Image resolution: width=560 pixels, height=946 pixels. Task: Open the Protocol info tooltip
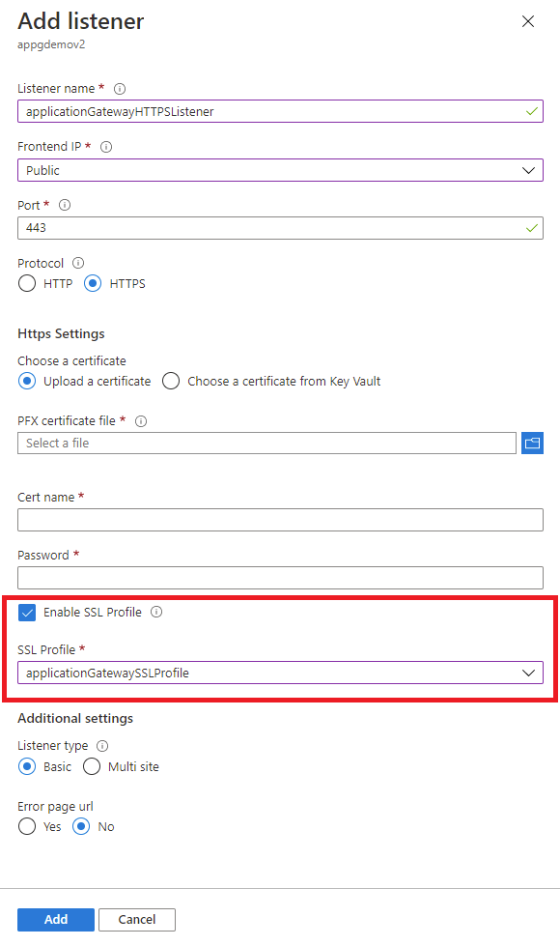coord(76,263)
